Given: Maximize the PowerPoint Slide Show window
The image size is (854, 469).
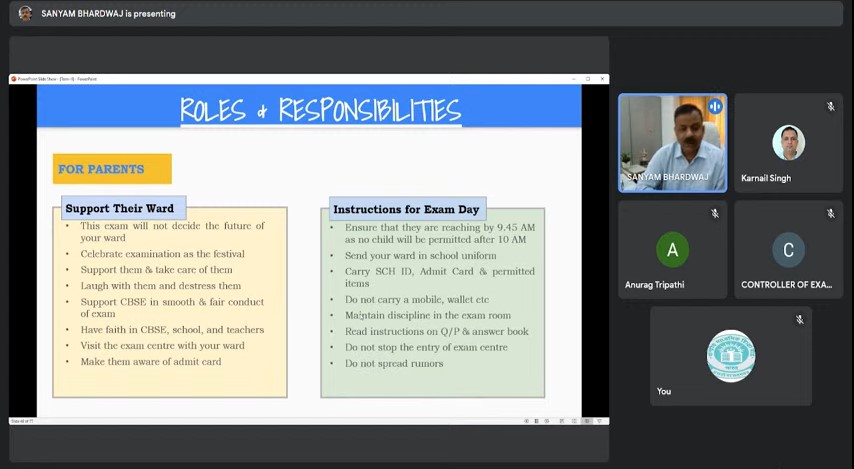Looking at the screenshot, I should (x=588, y=79).
